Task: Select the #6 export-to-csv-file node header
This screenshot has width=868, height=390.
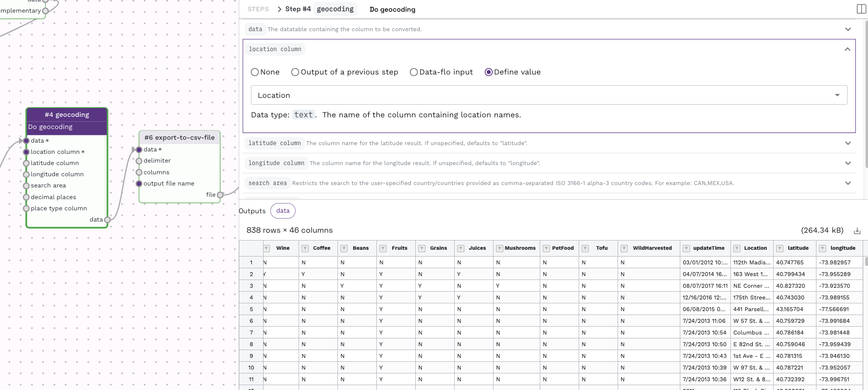Action: pos(179,138)
